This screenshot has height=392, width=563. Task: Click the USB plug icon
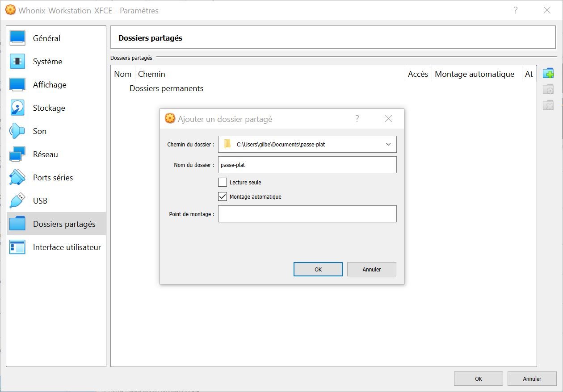click(x=17, y=201)
